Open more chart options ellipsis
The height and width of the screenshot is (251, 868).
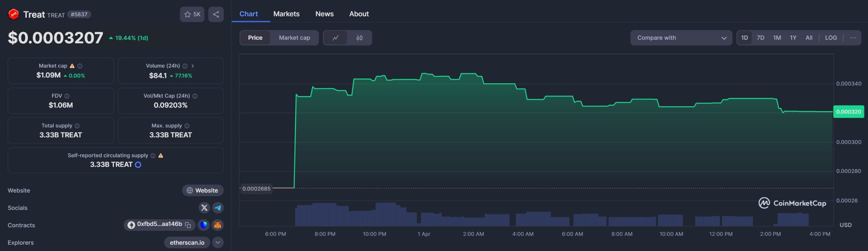853,38
